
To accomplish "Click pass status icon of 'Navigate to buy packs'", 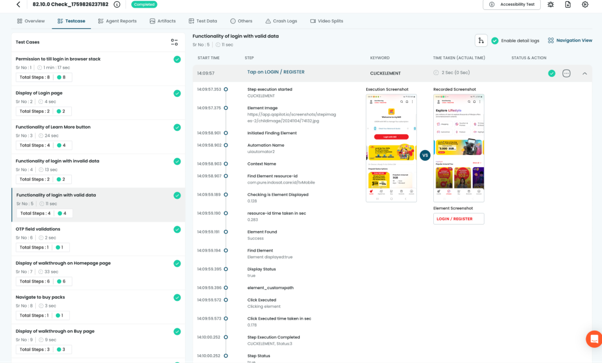I will click(x=177, y=297).
